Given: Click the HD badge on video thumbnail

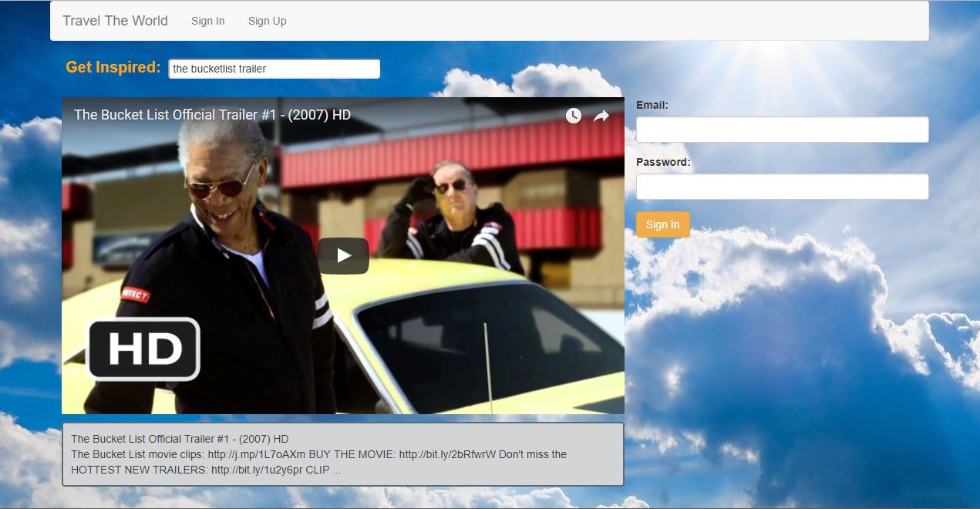Looking at the screenshot, I should pos(143,349).
